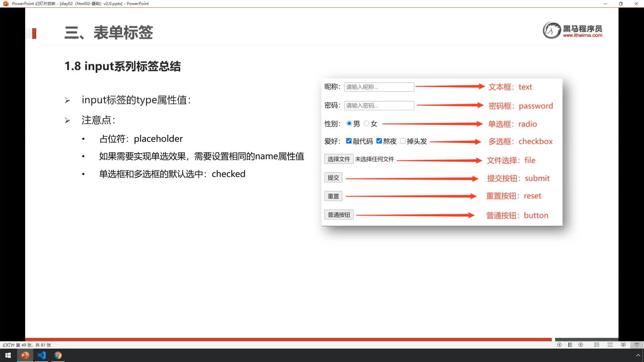
Task: Go to previous slide using status bar arrow
Action: click(x=559, y=345)
